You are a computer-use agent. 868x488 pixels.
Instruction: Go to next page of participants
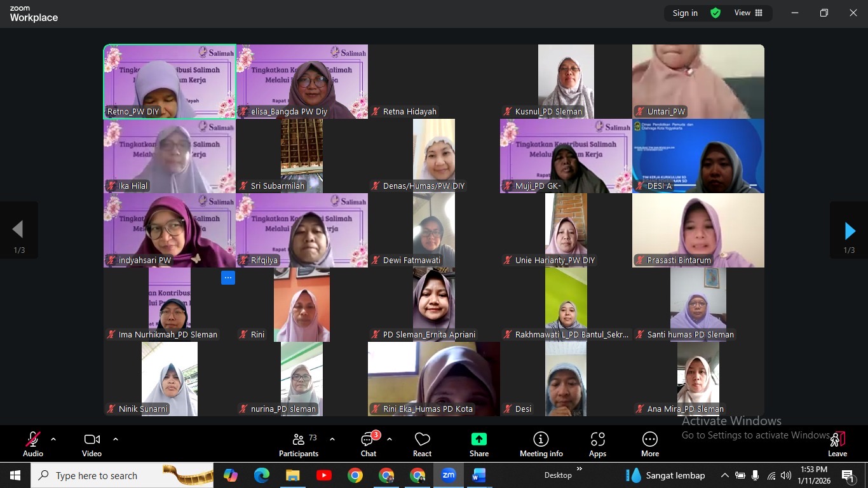(849, 231)
